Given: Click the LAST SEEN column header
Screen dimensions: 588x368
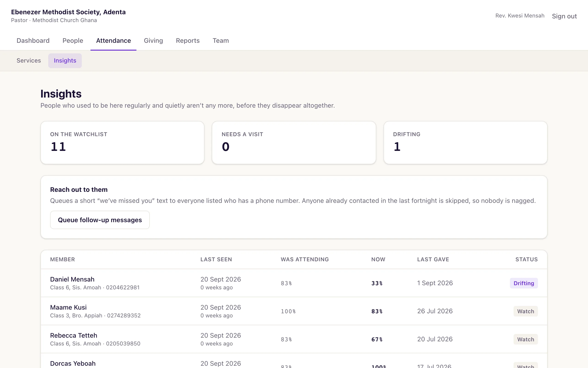Looking at the screenshot, I should 216,259.
